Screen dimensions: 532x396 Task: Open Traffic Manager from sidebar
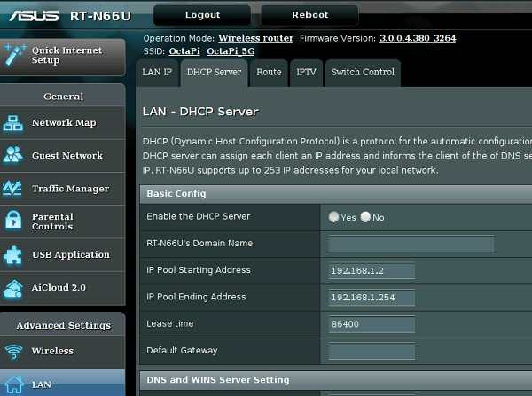pos(62,189)
